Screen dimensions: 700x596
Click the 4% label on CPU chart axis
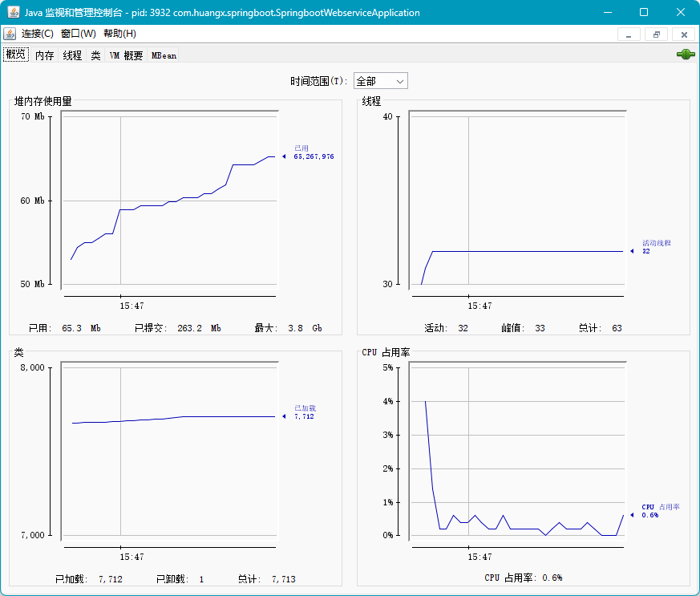(x=388, y=401)
